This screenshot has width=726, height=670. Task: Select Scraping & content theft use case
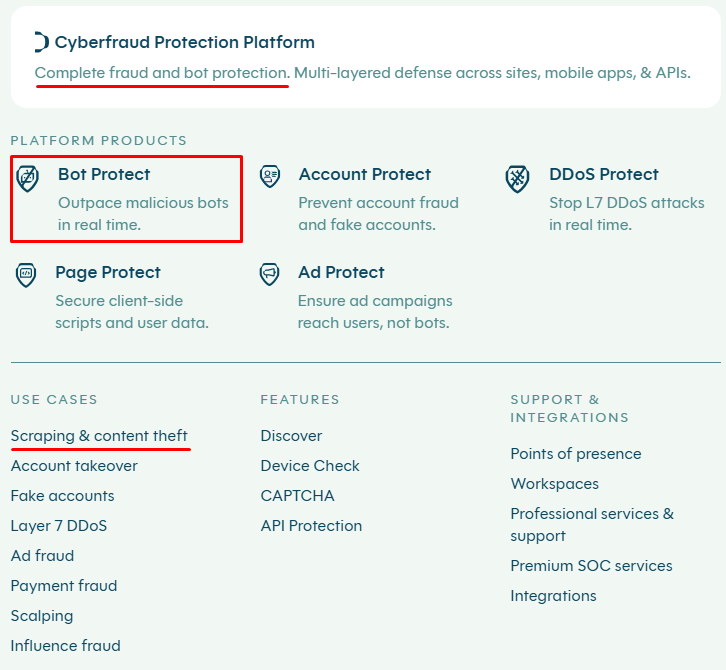pos(99,436)
